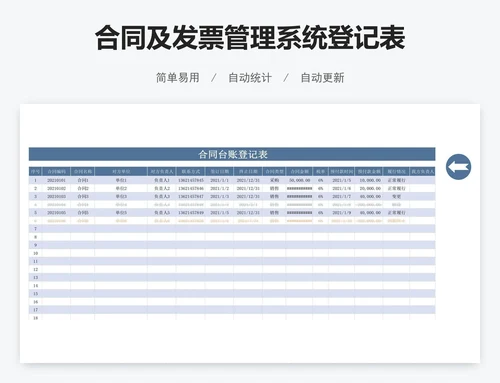
Task: Click the 税率 column header
Action: [321, 172]
